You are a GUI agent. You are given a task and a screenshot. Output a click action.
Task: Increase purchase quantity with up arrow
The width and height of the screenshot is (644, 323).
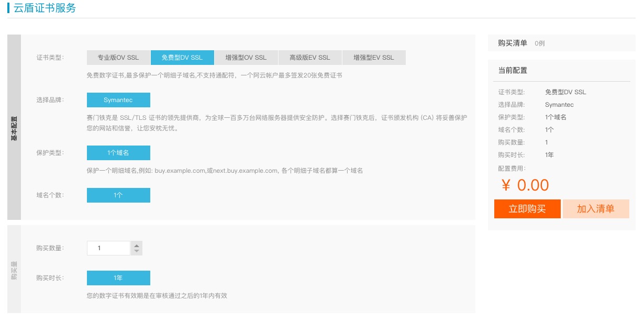(x=137, y=245)
